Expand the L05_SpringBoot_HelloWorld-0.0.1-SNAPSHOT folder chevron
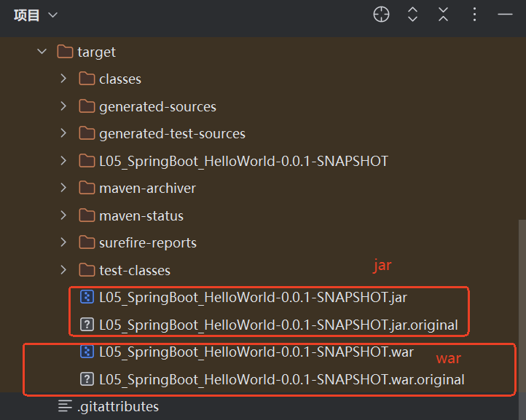 (63, 161)
